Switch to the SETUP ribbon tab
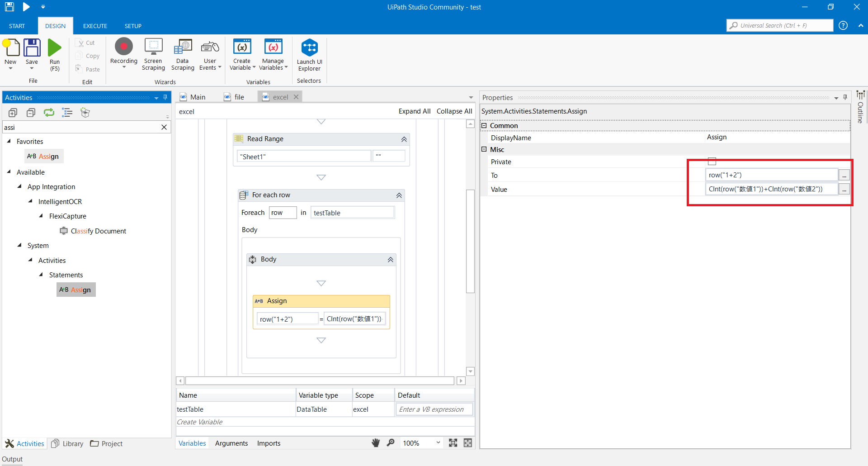Image resolution: width=868 pixels, height=466 pixels. (133, 26)
